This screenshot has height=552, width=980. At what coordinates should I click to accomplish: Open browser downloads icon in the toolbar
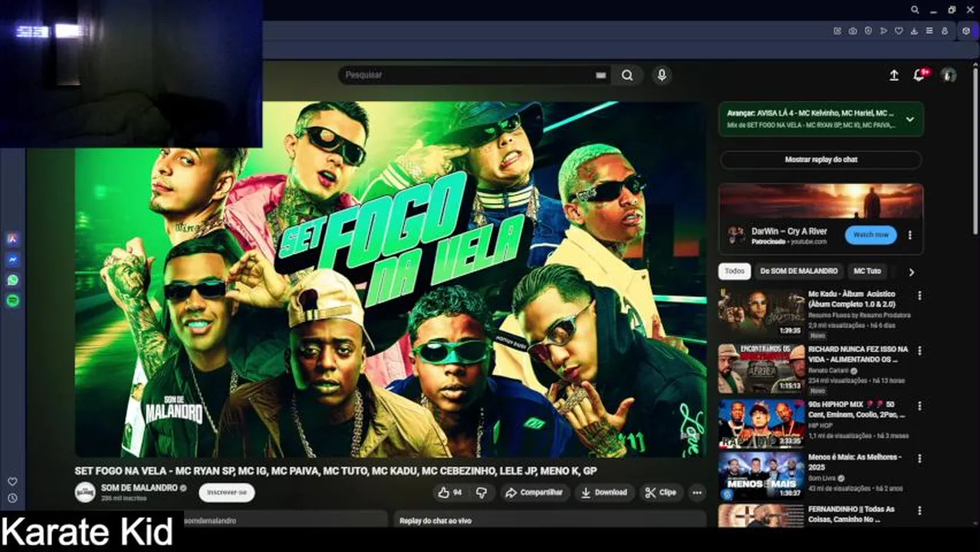[914, 31]
